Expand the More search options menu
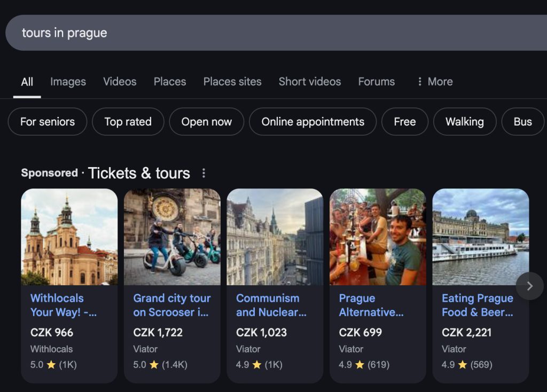This screenshot has width=547, height=392. click(435, 82)
